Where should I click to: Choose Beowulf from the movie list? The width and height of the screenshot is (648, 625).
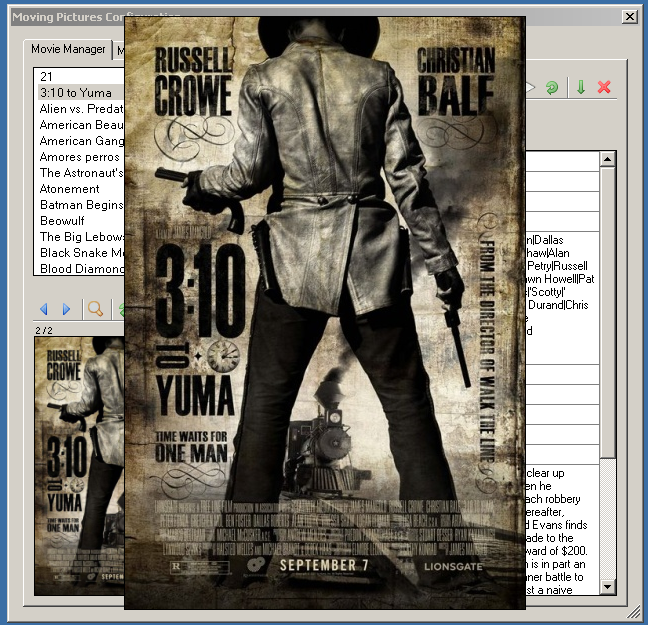click(64, 221)
